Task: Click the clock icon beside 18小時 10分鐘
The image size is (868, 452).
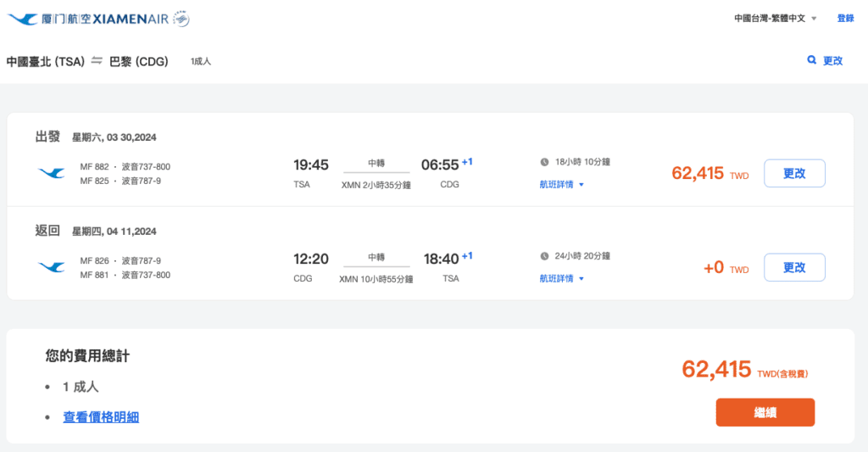Action: click(x=545, y=162)
